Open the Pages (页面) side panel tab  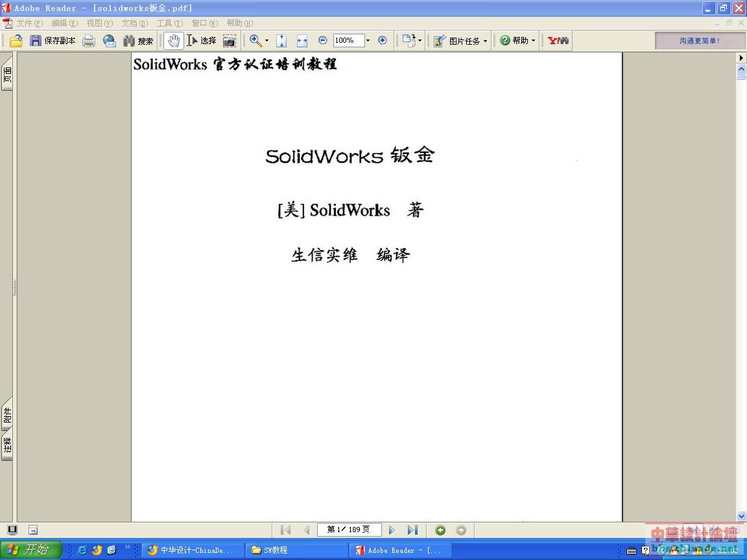(x=7, y=74)
